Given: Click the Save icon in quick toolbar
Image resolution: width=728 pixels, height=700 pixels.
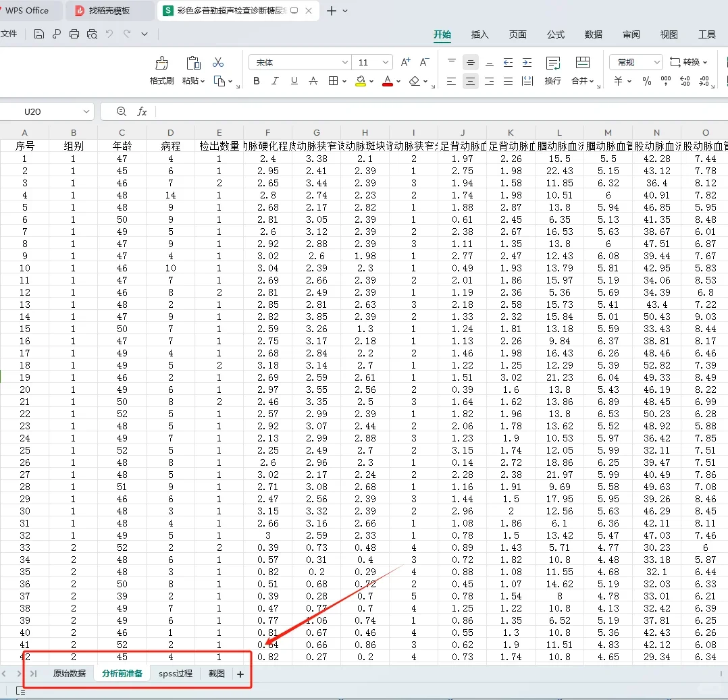Looking at the screenshot, I should [x=39, y=34].
